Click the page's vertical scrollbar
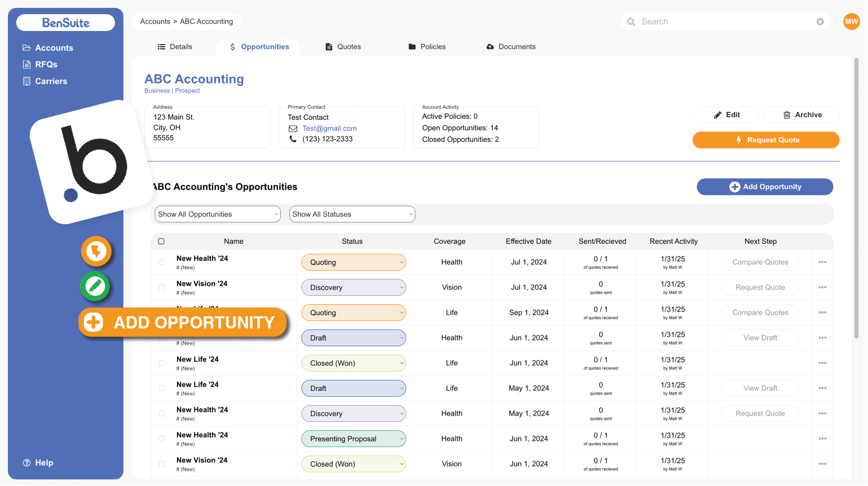Image resolution: width=868 pixels, height=486 pixels. tap(856, 198)
